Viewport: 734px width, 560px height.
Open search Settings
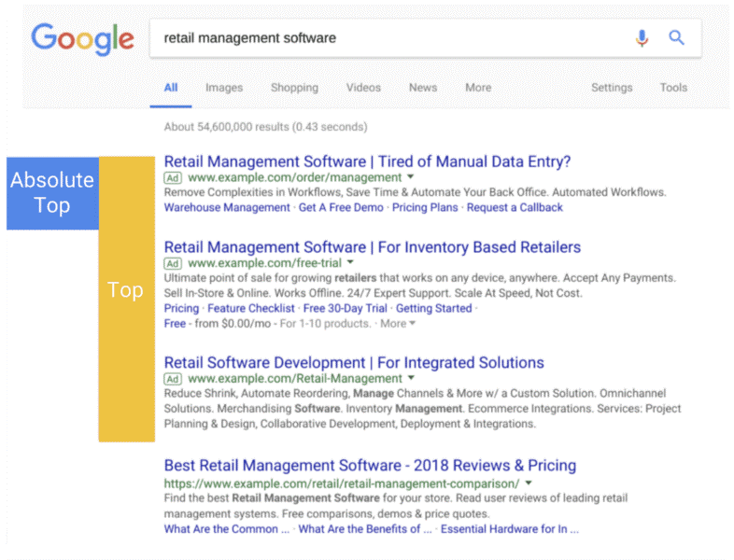click(612, 88)
